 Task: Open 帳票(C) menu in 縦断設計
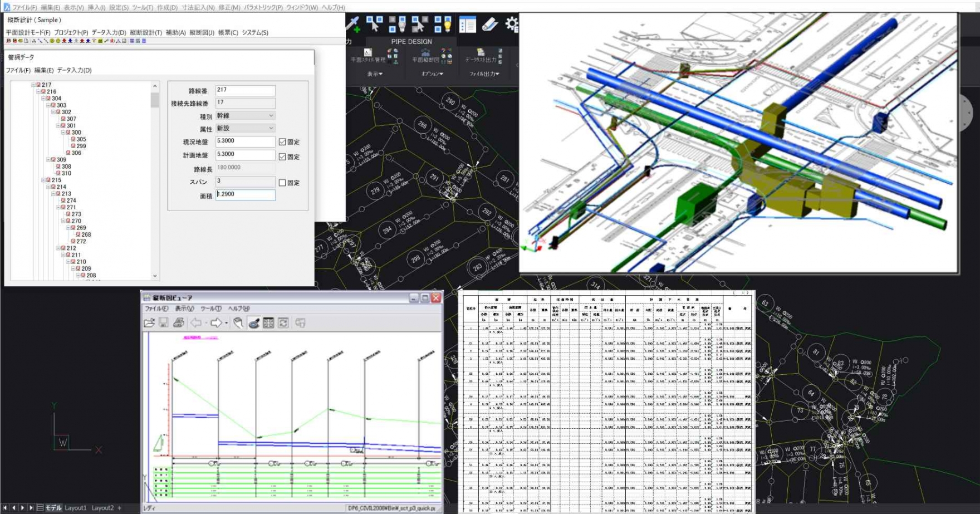(x=228, y=32)
